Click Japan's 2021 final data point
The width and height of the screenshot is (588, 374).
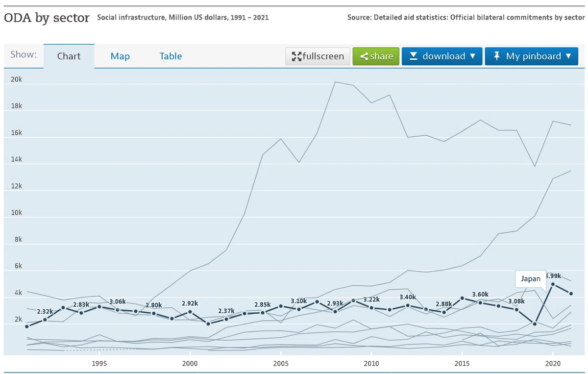point(571,294)
